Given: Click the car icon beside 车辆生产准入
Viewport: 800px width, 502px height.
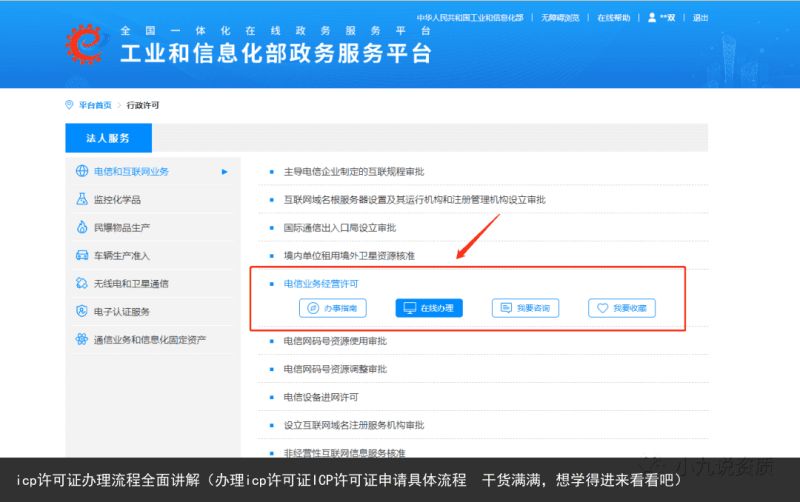Looking at the screenshot, I should coord(82,255).
